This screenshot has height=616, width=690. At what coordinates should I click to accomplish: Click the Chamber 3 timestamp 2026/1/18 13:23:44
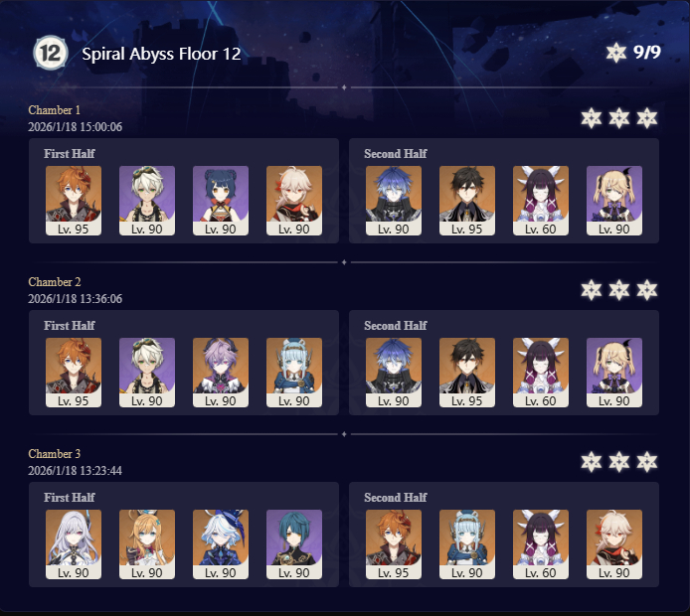pos(76,471)
